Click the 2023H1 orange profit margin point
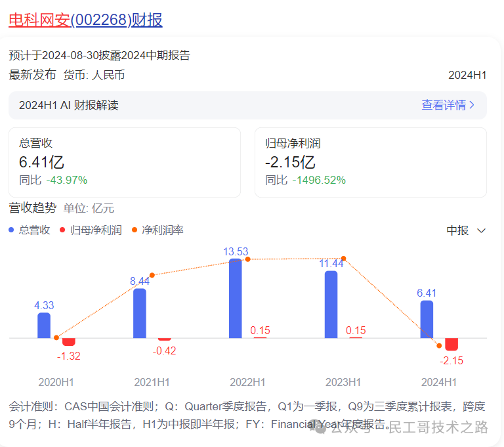Viewport: 504px width, 447px height. pos(343,258)
